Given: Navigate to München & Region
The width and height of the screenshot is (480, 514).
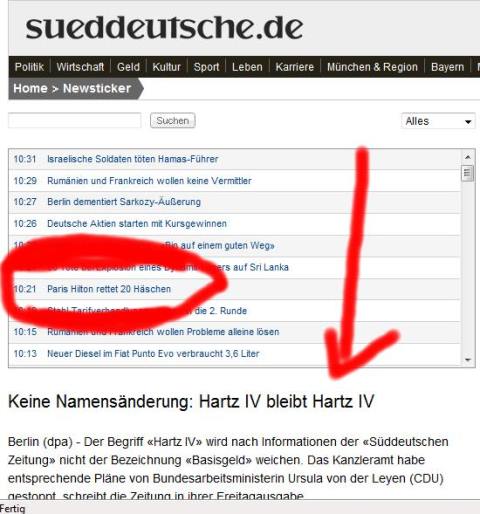Looking at the screenshot, I should pos(372,67).
